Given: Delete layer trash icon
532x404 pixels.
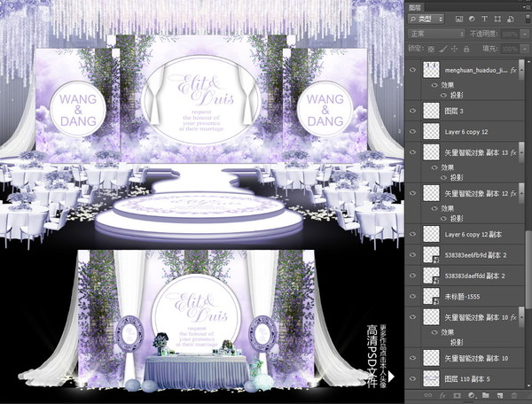Looking at the screenshot, I should (514, 395).
